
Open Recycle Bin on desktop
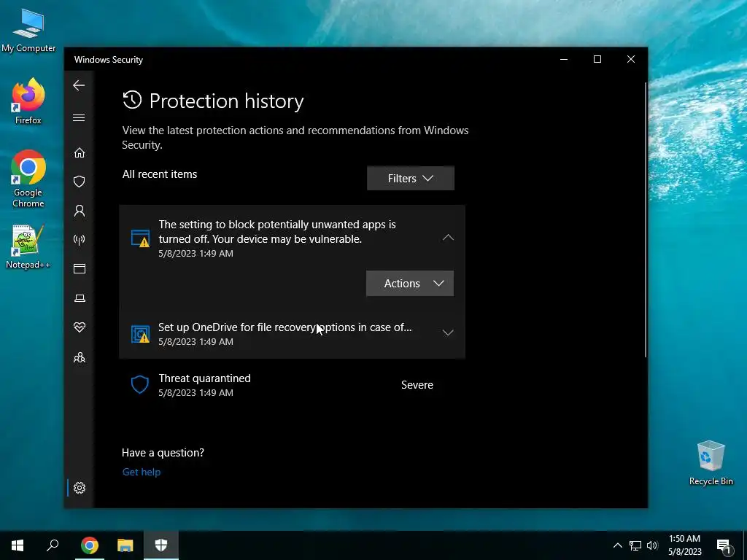point(711,463)
